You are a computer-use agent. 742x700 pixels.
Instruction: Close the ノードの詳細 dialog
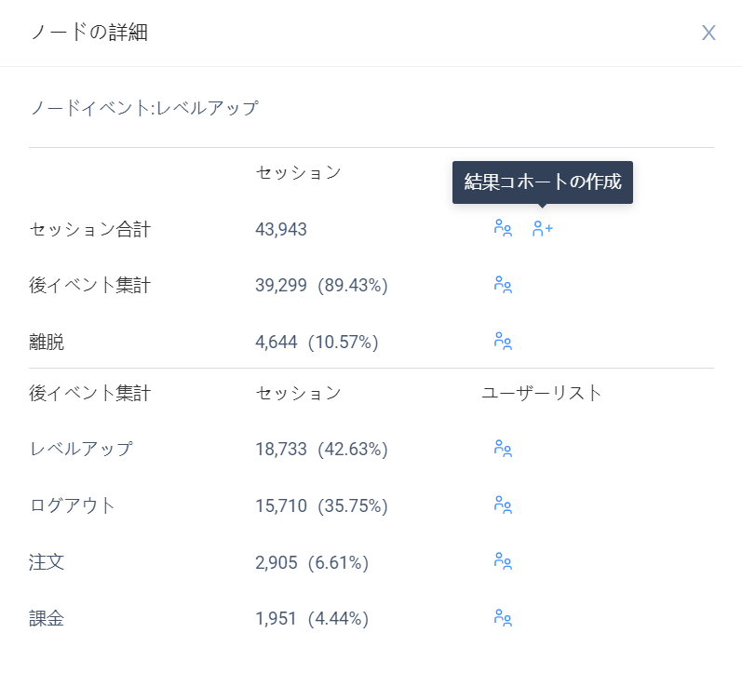(x=708, y=33)
